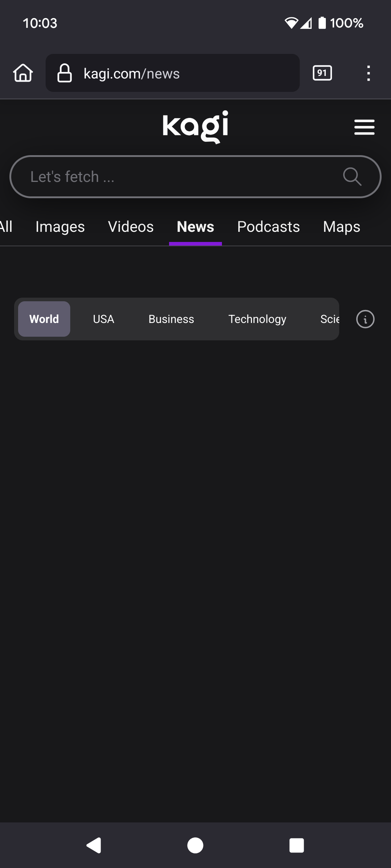Switch to the Videos tab
This screenshot has width=391, height=868.
click(x=131, y=227)
